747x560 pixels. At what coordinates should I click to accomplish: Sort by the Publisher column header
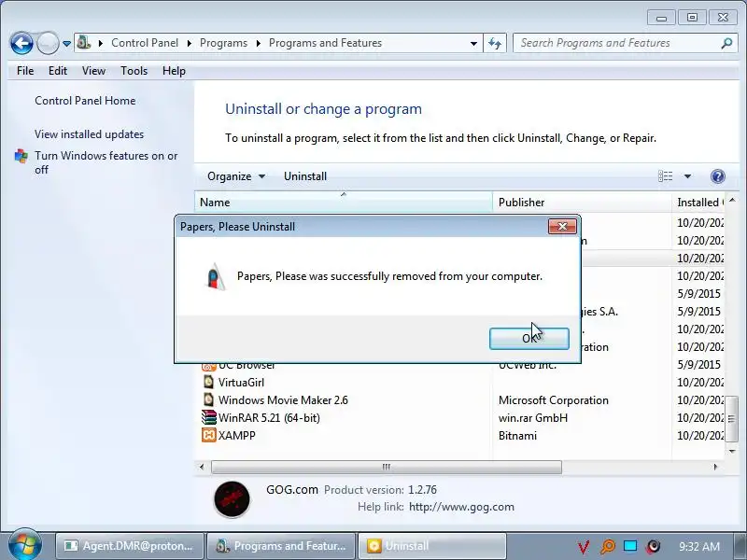click(582, 203)
